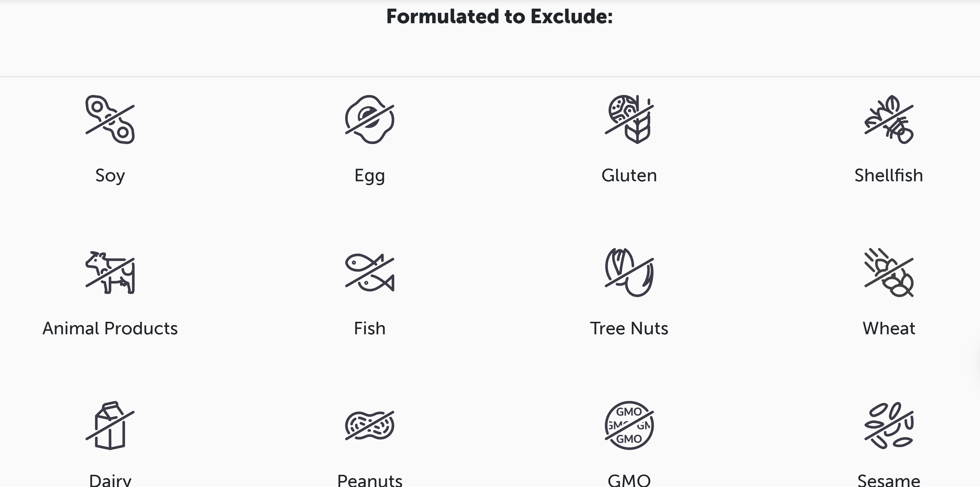Select the crossed-out milk carton icon
Image resolution: width=980 pixels, height=487 pixels.
[110, 425]
